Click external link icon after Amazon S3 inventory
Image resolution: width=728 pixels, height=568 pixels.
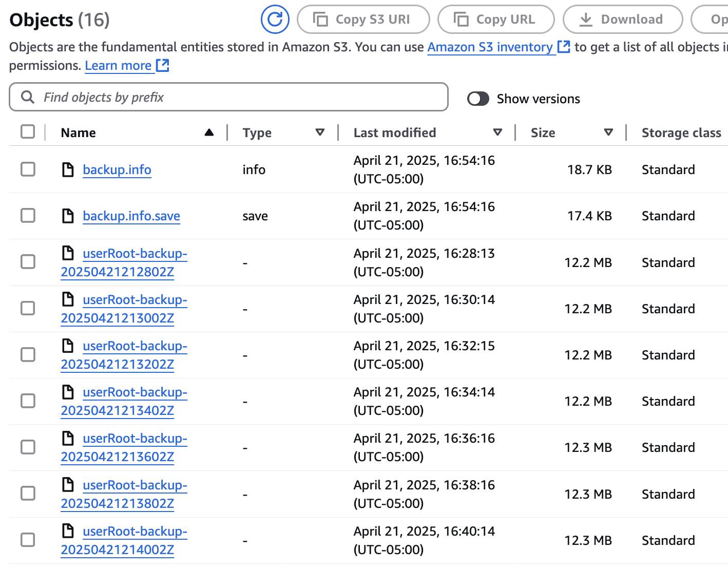pos(564,47)
